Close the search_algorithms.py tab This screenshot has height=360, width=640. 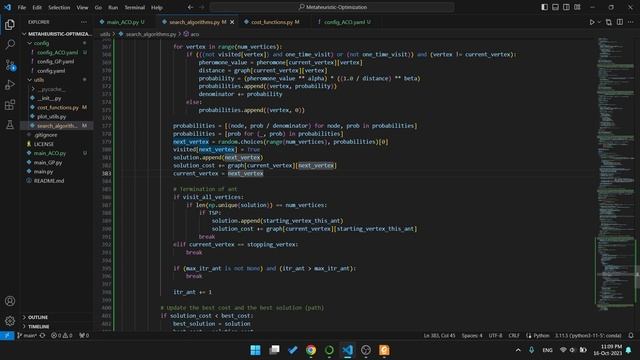[232, 22]
